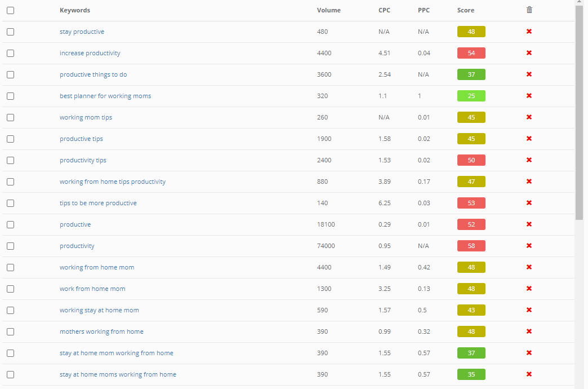
Task: Check the 'working from home mom' box
Action: click(x=11, y=267)
